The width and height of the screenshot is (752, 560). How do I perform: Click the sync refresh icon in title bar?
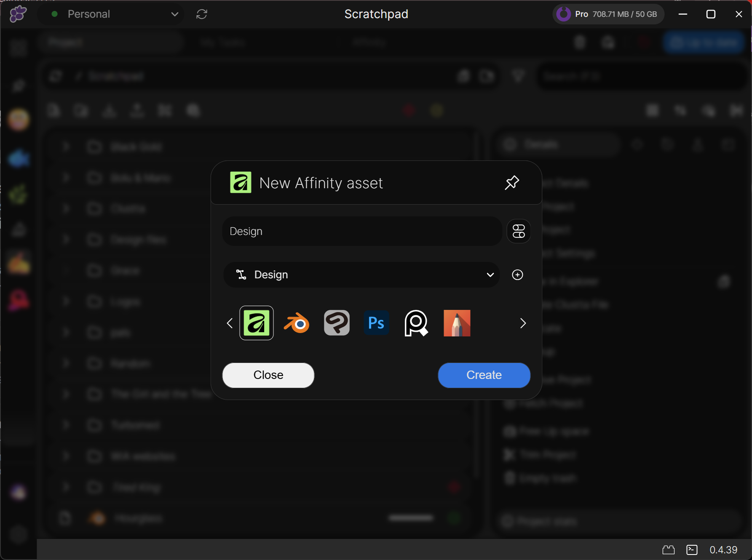click(202, 14)
